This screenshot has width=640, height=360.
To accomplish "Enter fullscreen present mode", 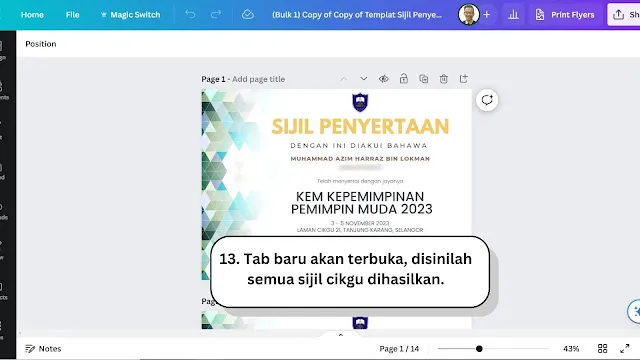I will pos(625,349).
